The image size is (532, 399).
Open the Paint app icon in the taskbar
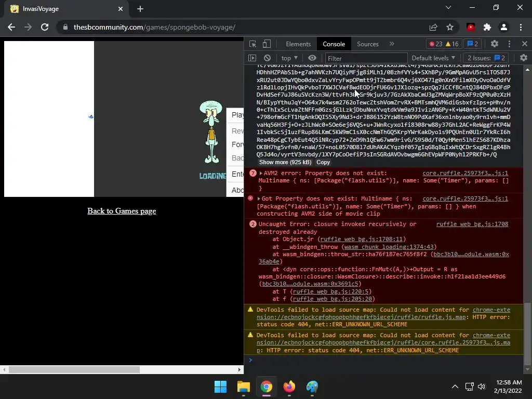[x=312, y=387]
